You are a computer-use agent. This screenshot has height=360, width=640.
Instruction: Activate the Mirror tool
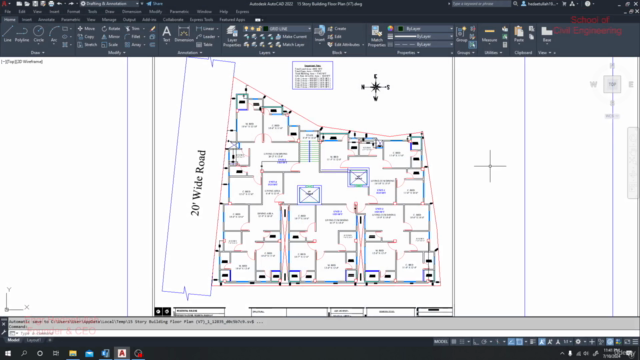111,37
